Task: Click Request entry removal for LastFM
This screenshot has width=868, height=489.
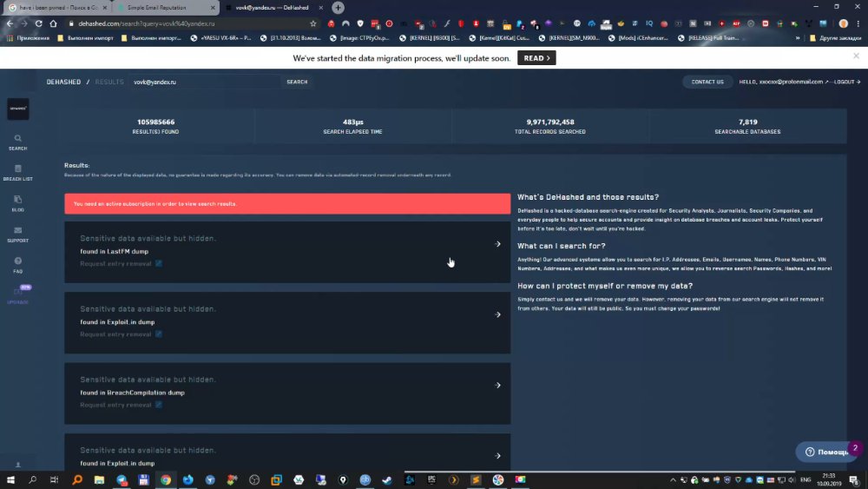Action: coord(115,263)
